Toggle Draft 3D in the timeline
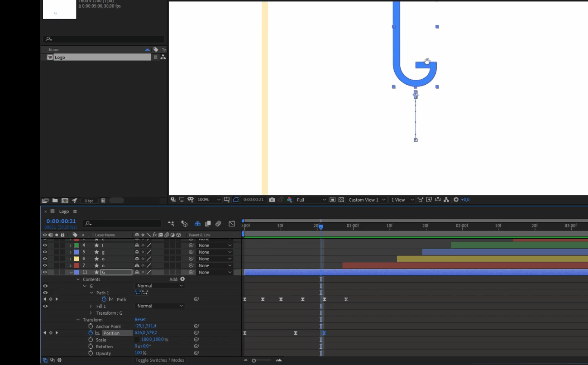Screen dimensions: 588x365 tap(184, 224)
